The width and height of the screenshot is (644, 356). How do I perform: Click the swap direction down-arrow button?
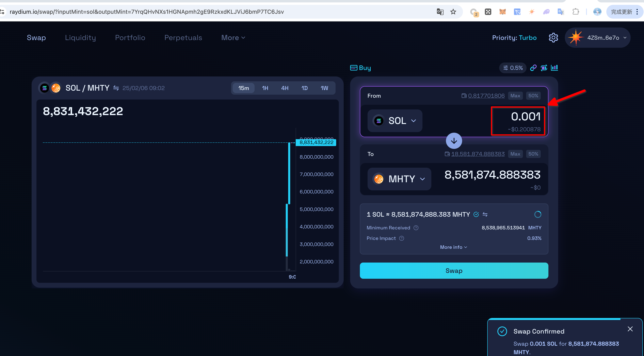click(454, 141)
